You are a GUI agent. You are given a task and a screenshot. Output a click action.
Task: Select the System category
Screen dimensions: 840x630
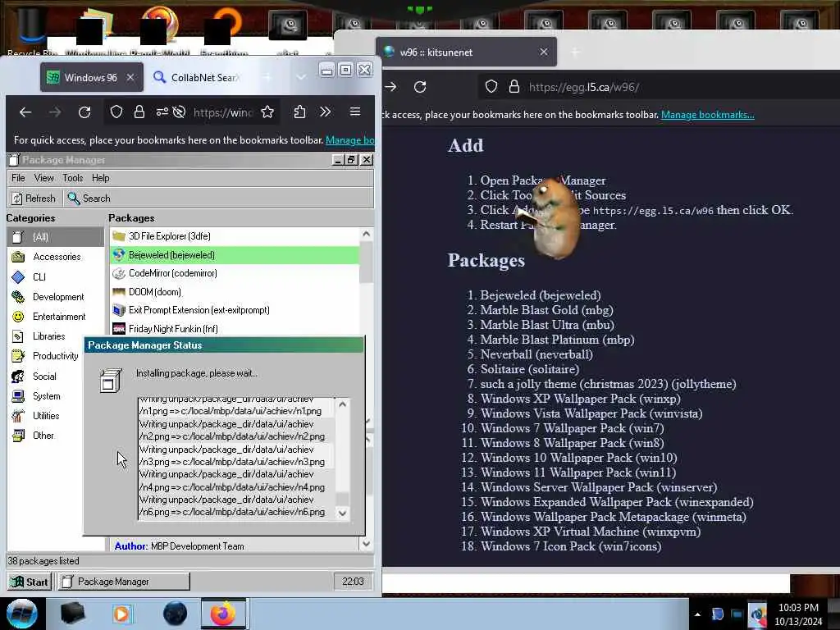coord(46,396)
